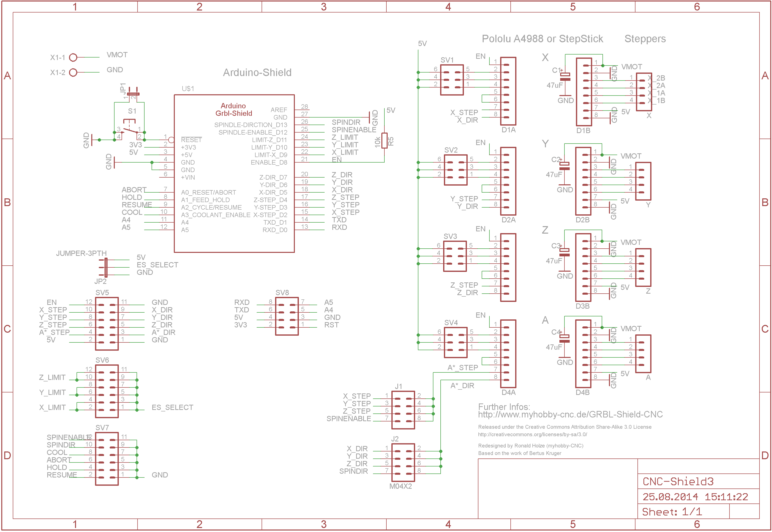
Task: Click the '+VIN' pin label
Action: click(188, 177)
